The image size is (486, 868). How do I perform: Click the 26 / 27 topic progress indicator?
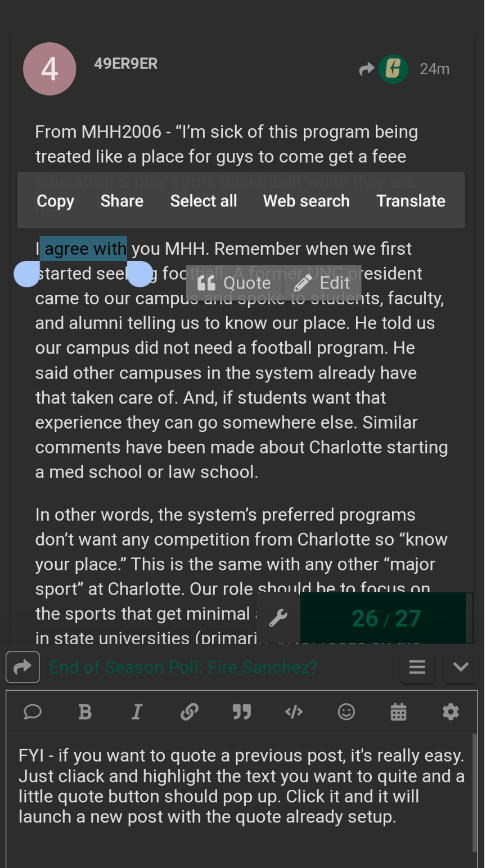point(386,618)
